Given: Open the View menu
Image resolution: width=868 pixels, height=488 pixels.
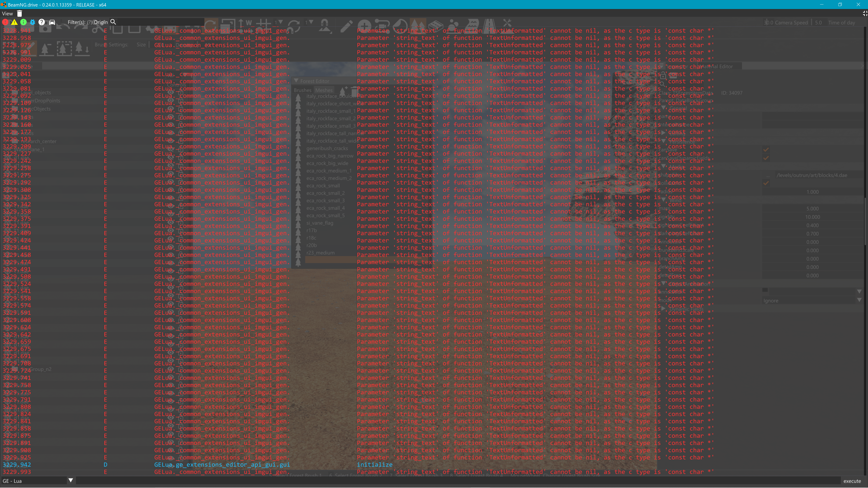Looking at the screenshot, I should point(7,14).
